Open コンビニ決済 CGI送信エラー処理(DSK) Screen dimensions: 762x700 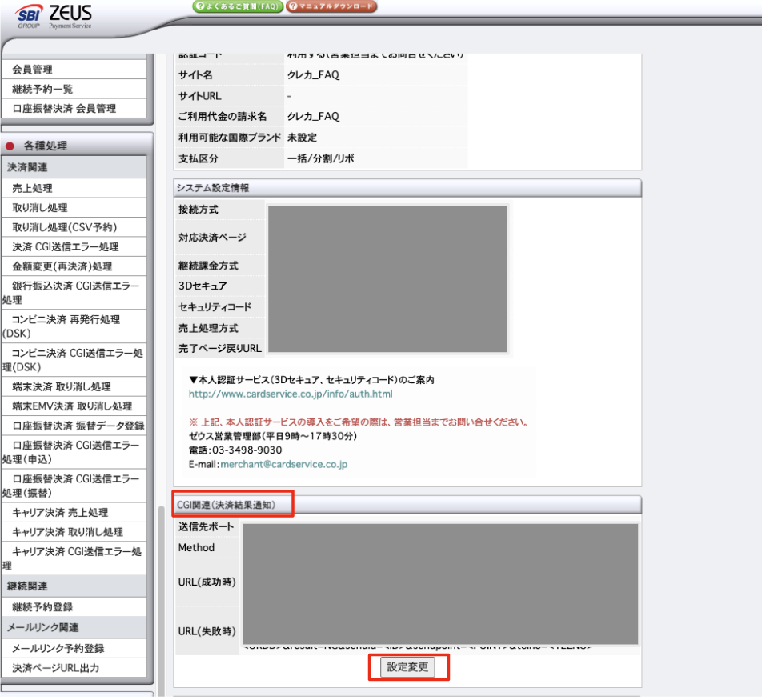point(74,359)
